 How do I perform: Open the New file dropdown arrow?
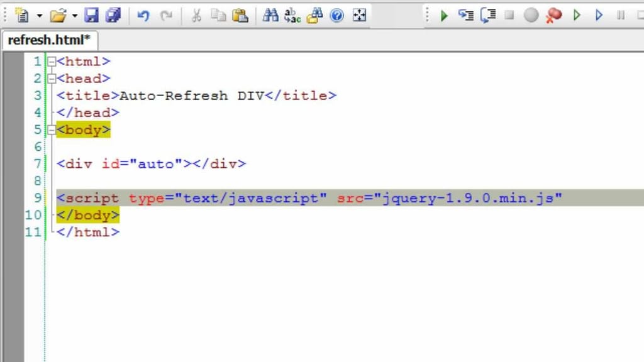coord(39,16)
